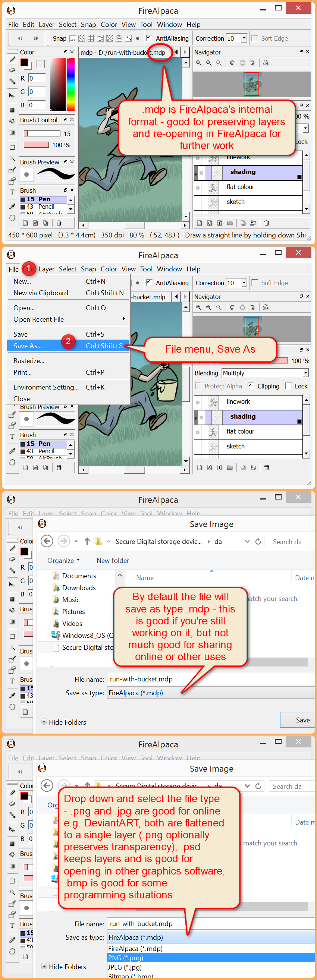Zoom out using top window Navigator icon
The width and height of the screenshot is (317, 980).
(x=208, y=63)
